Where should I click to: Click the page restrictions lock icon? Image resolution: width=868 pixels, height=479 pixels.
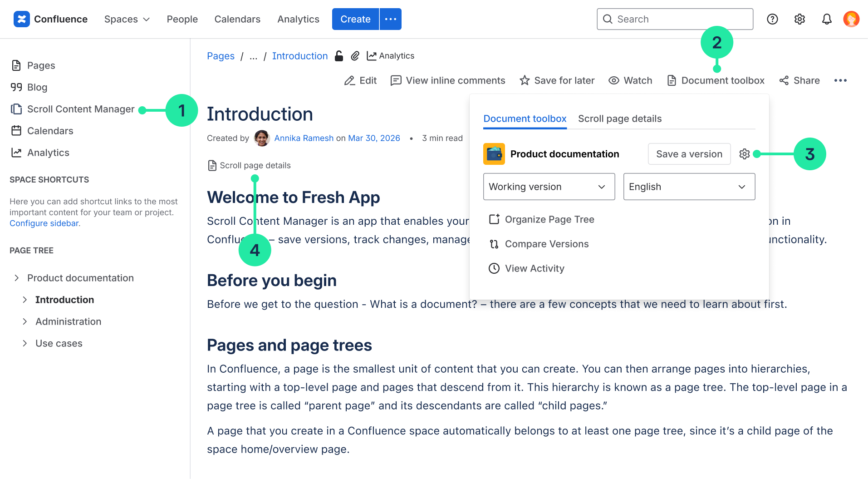[x=339, y=56]
